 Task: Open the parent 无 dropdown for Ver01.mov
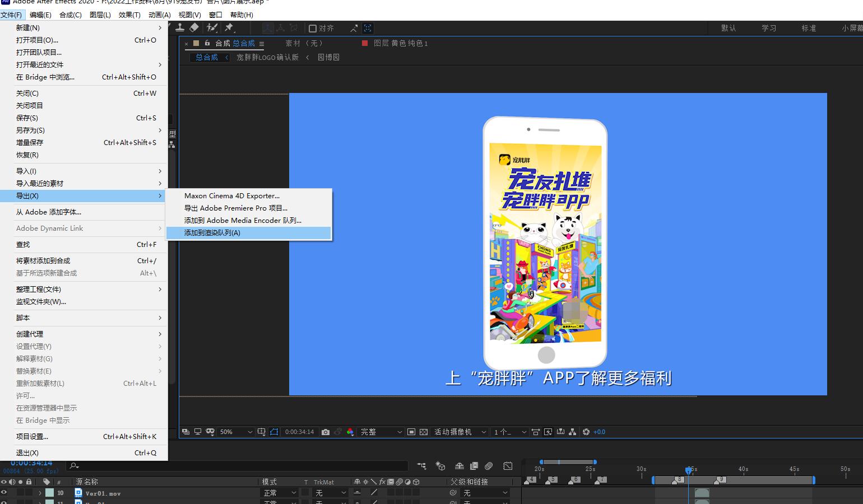click(x=485, y=493)
